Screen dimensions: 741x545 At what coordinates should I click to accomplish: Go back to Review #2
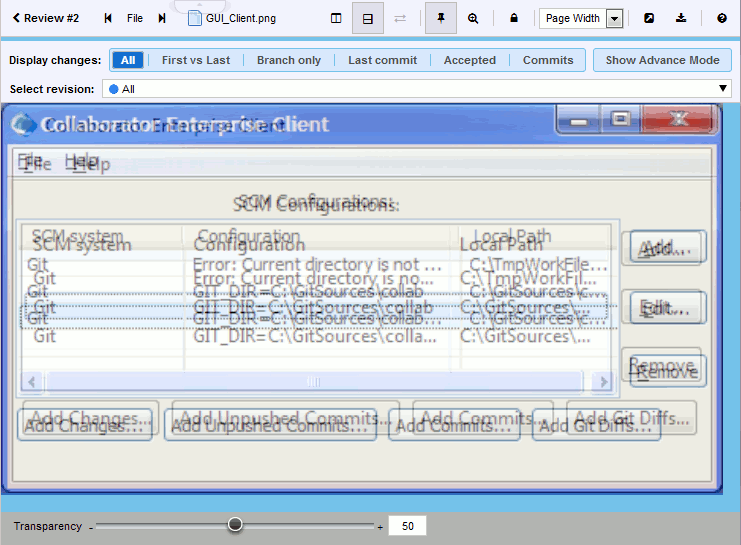coord(45,18)
